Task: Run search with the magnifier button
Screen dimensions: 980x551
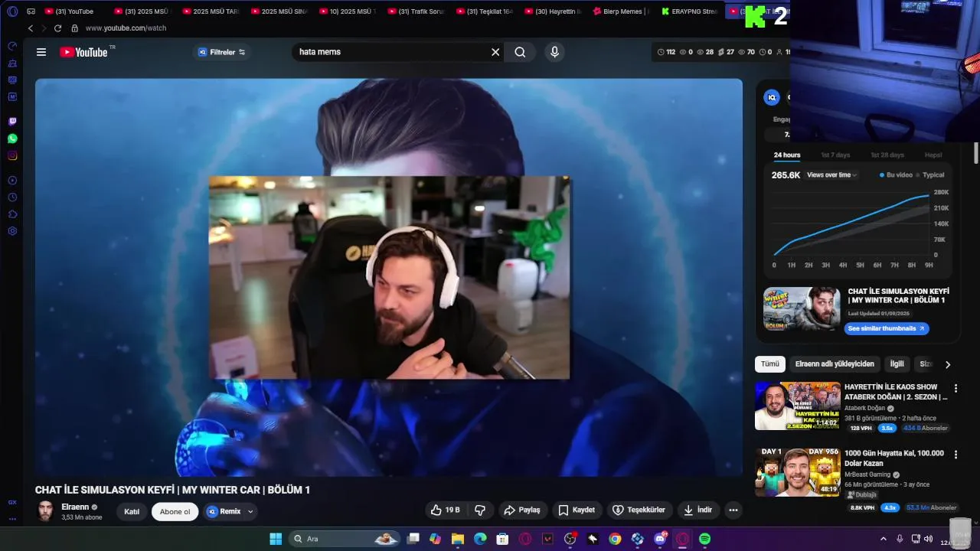Action: tap(520, 52)
